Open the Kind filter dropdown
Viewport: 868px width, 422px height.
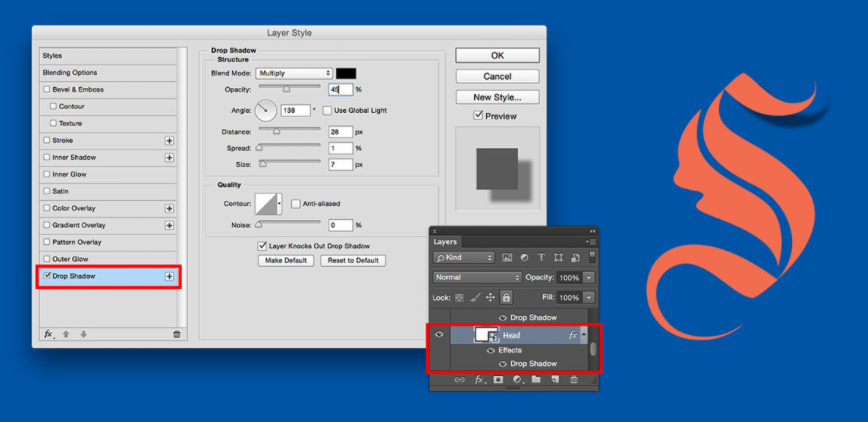pyautogui.click(x=463, y=258)
